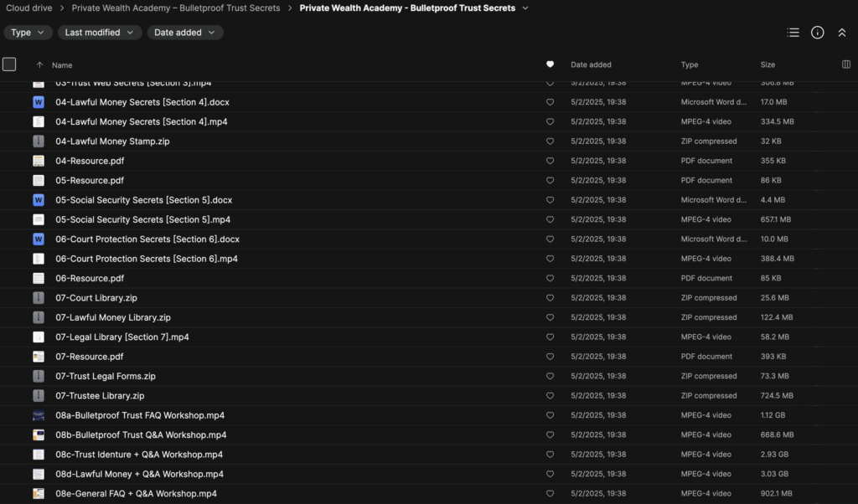Screen dimensions: 858x504
Task: Switch to list view layout icon
Action: (x=793, y=33)
